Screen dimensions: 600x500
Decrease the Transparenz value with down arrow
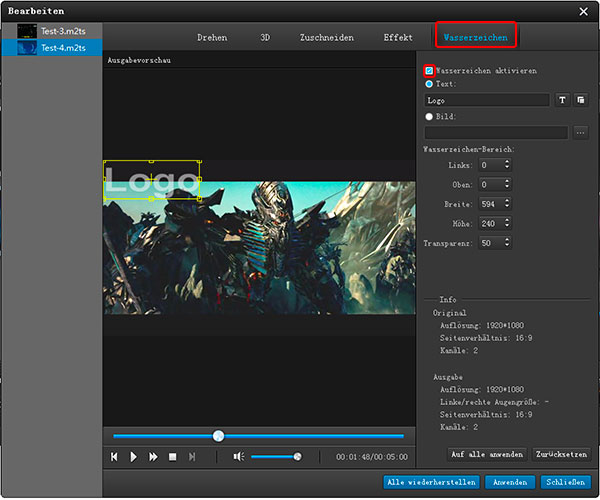(x=507, y=245)
